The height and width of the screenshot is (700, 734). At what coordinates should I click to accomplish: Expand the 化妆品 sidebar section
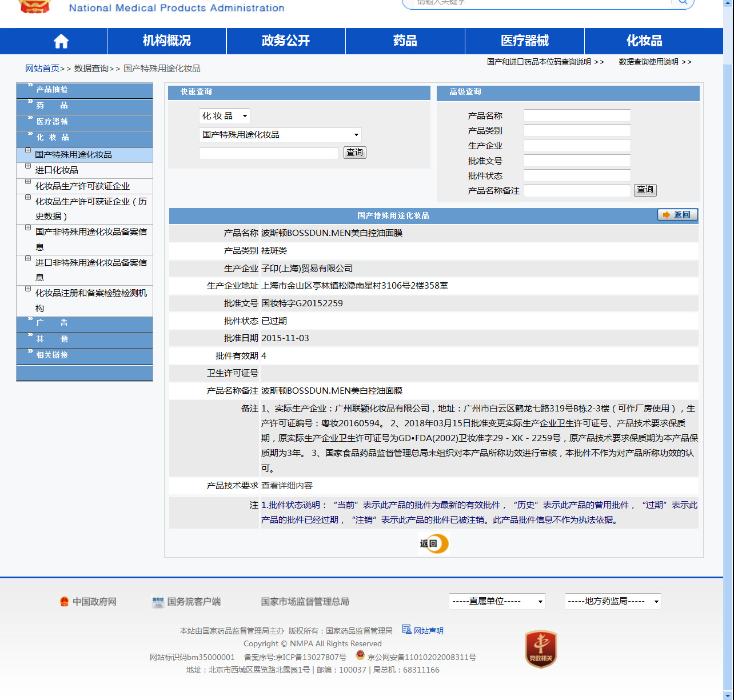point(85,138)
